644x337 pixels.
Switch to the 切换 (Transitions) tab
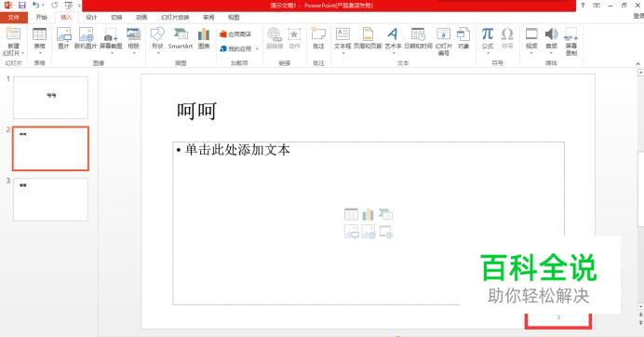pyautogui.click(x=116, y=18)
